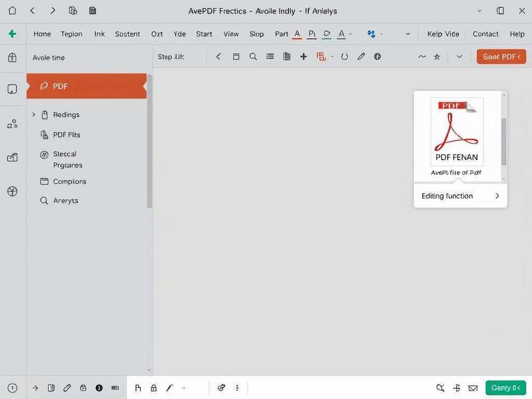Click the envelope mail icon at bottom
Image resolution: width=532 pixels, height=399 pixels.
coord(473,388)
